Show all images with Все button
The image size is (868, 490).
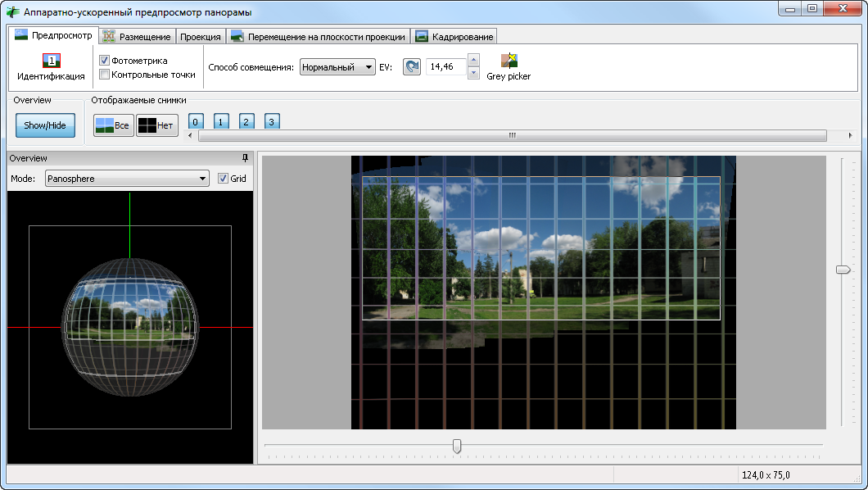pos(113,125)
